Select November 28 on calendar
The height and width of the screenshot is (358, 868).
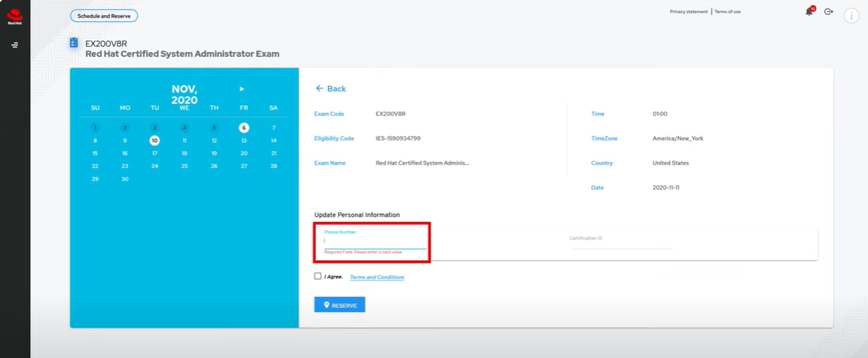(x=273, y=166)
